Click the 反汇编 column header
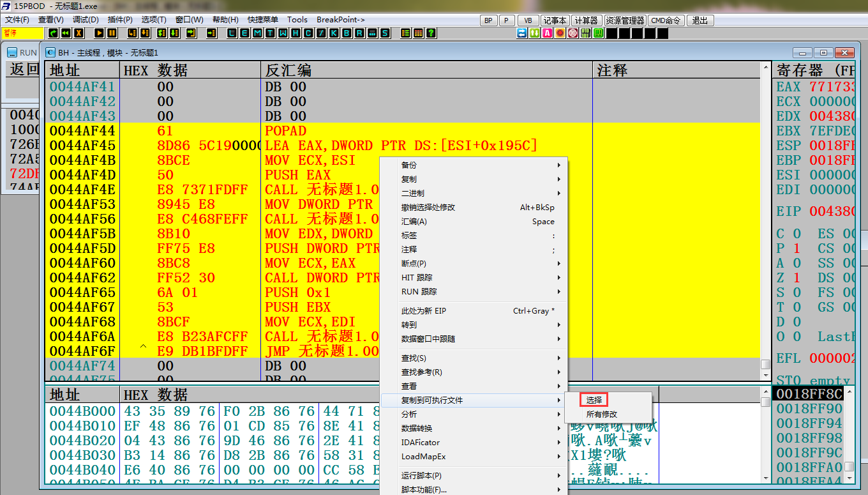This screenshot has height=495, width=868. coord(427,70)
